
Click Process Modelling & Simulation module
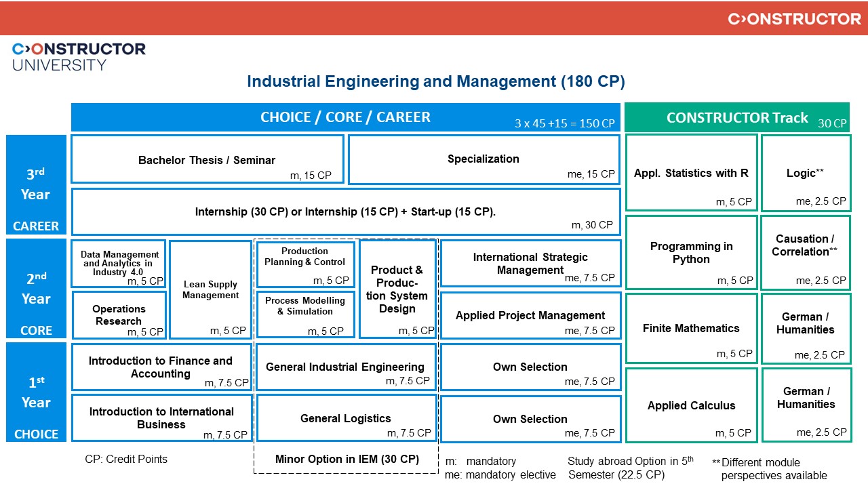pyautogui.click(x=305, y=315)
